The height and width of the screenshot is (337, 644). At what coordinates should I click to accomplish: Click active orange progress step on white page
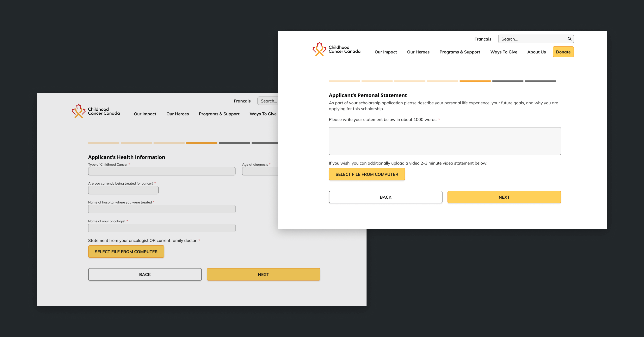coord(475,81)
